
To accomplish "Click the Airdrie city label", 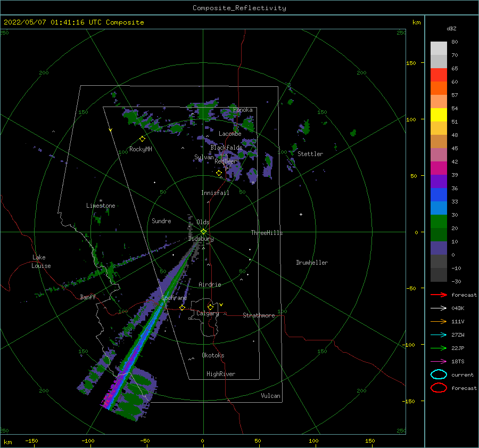I will pos(210,284).
